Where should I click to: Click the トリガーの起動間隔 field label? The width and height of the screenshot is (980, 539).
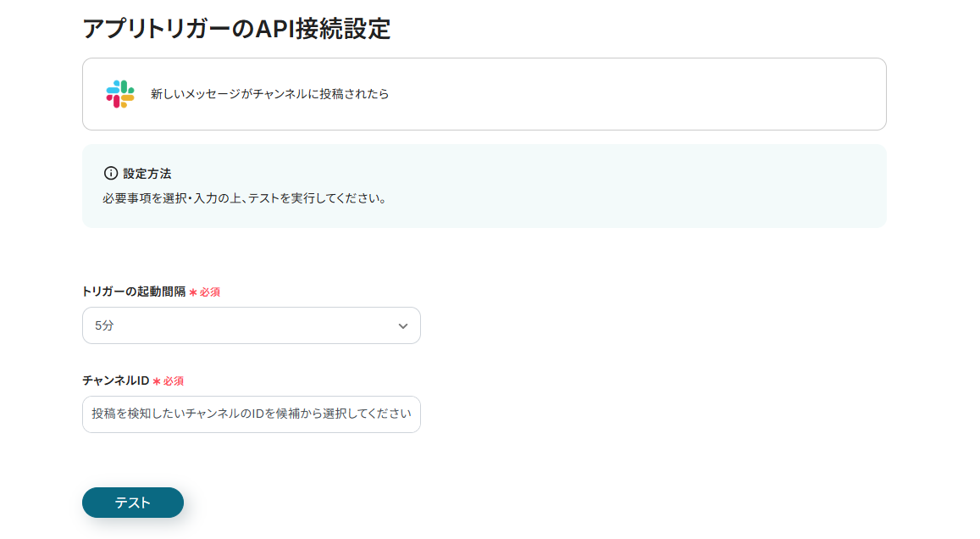click(134, 292)
